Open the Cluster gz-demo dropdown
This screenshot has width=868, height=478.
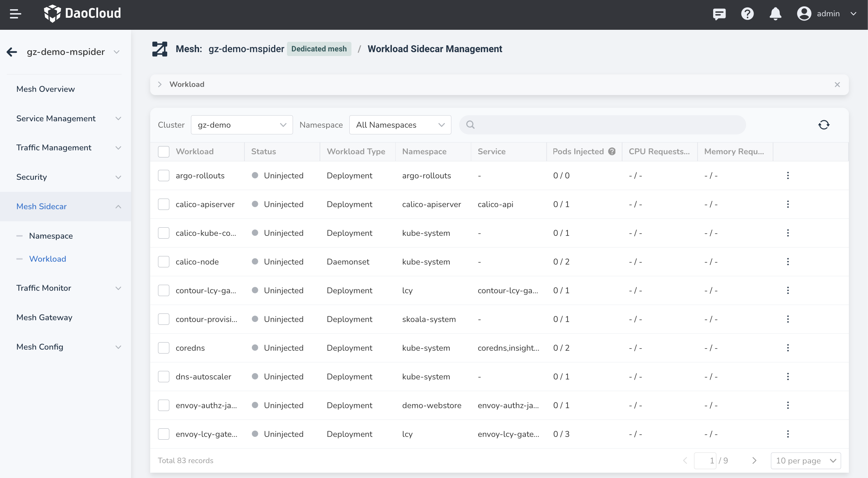[242, 125]
